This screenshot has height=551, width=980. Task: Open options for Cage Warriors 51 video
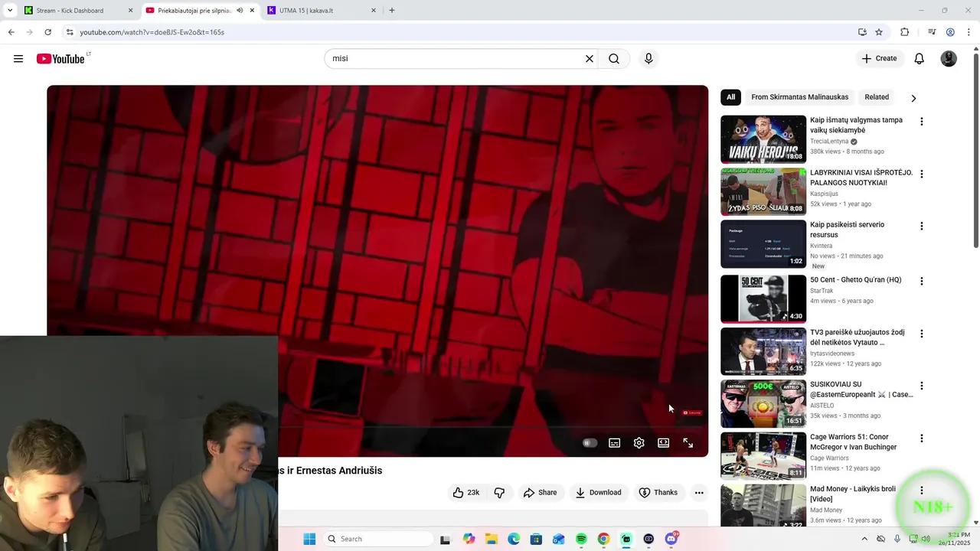pos(922,439)
